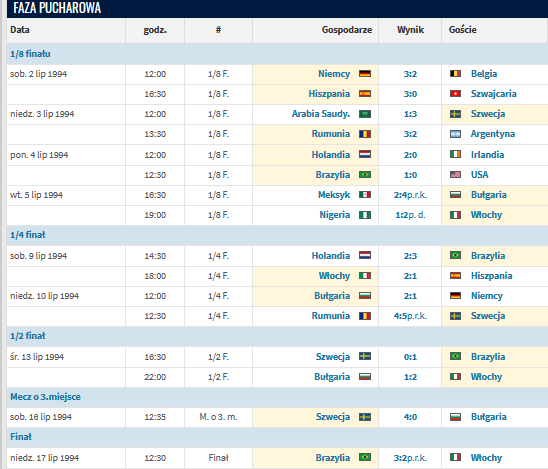Image resolution: width=548 pixels, height=469 pixels.
Task: Click the 22:00 time in the Bułgaria–Włochy semifinal
Action: [155, 377]
